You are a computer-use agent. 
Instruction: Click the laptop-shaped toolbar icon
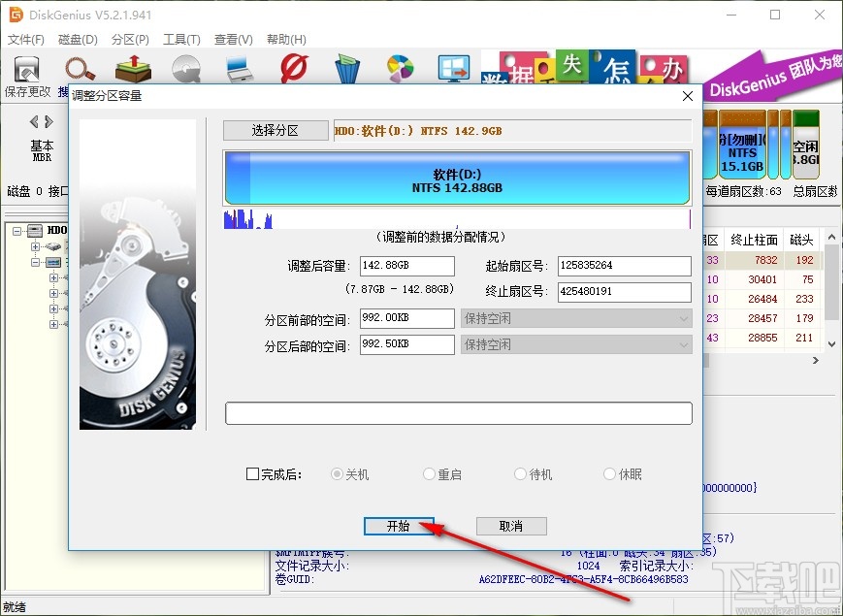coord(240,69)
